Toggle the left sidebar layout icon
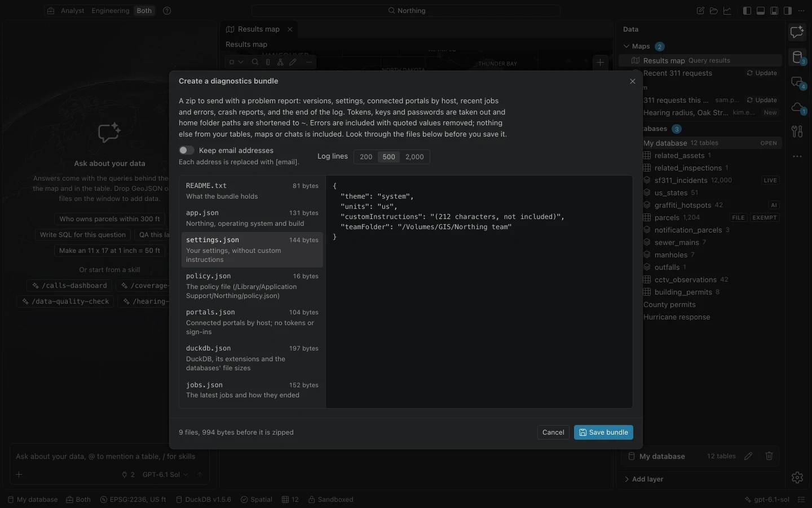The image size is (812, 508). [x=747, y=11]
